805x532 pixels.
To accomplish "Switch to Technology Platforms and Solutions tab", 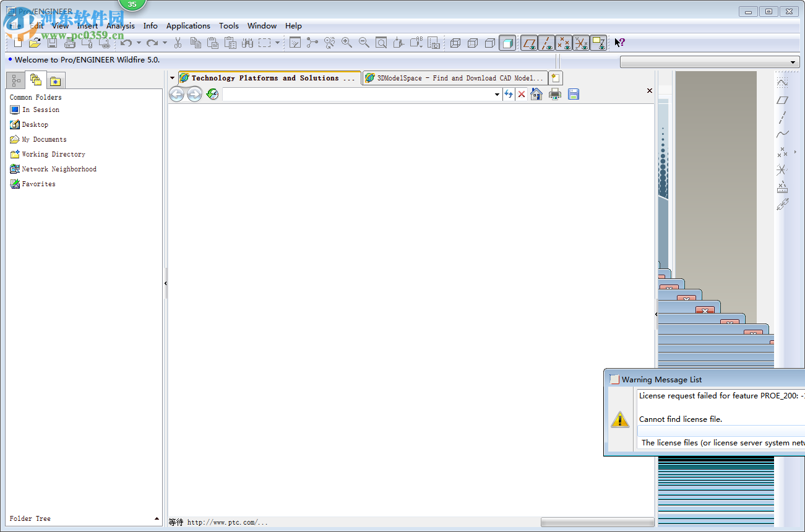I will 270,78.
